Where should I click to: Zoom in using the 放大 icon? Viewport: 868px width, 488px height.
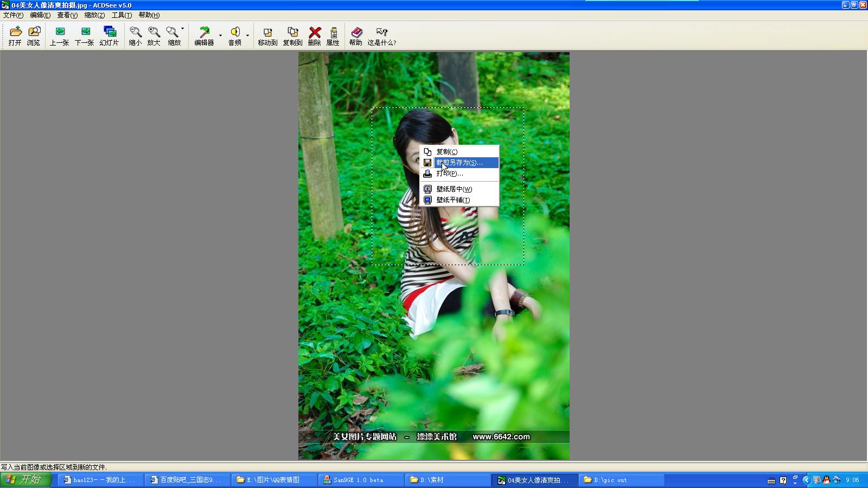point(154,36)
